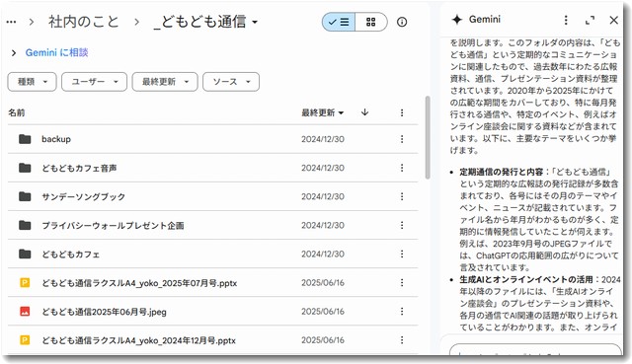632x364 pixels.
Task: Open 最終更新 filter dropdown chip
Action: click(x=165, y=82)
